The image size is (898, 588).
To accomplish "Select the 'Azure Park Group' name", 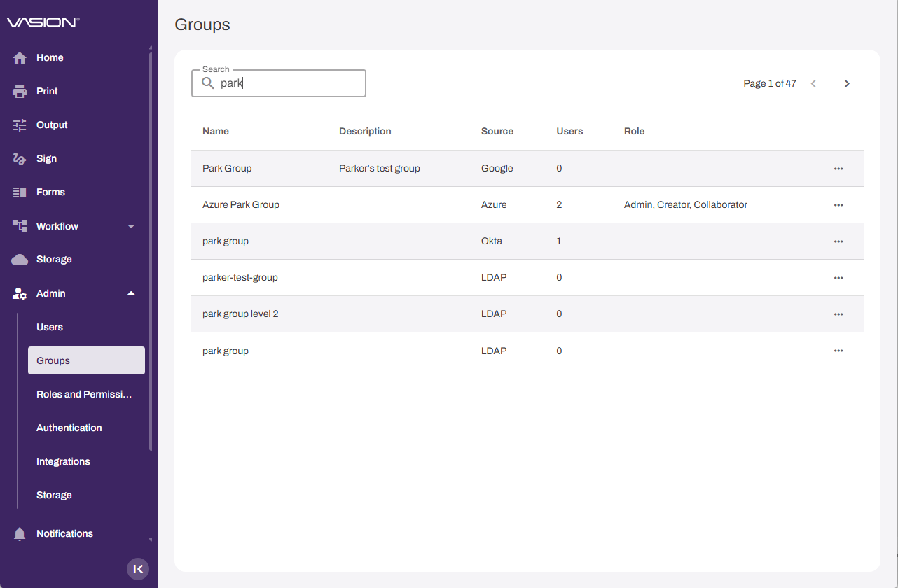I will tap(241, 205).
